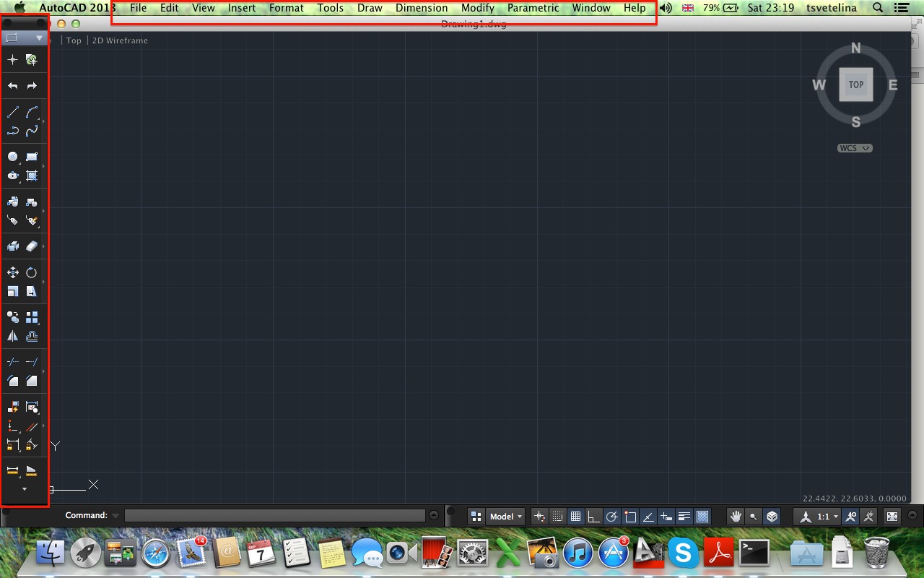Click the Create Block icon

tap(32, 202)
